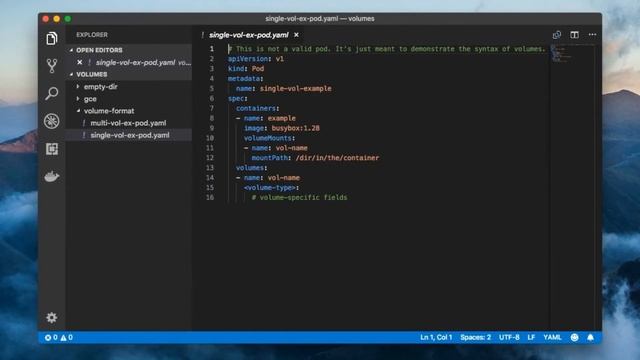Click the '/dir/in/the/container' mount path
The height and width of the screenshot is (360, 640).
tap(337, 158)
